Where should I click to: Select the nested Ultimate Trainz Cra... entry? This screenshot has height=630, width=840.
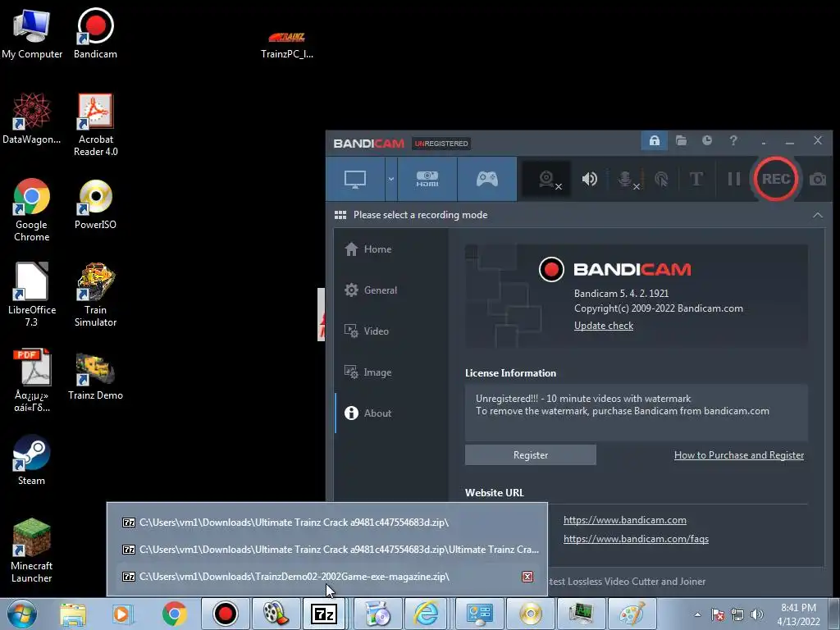(326, 550)
